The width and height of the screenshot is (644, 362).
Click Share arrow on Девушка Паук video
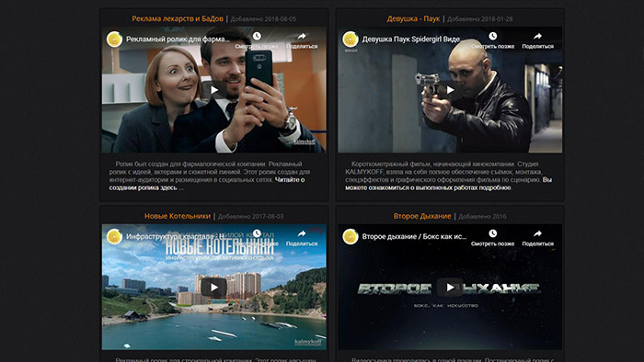(537, 37)
